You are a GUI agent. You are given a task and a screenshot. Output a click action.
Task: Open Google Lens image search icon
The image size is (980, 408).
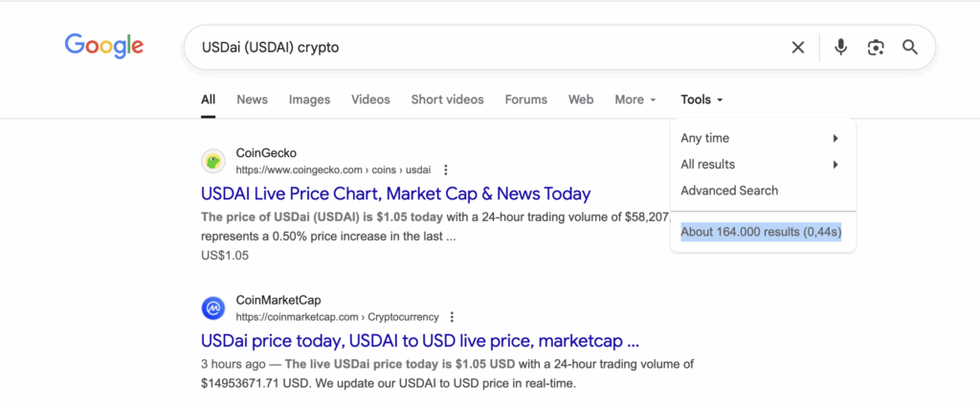click(875, 47)
